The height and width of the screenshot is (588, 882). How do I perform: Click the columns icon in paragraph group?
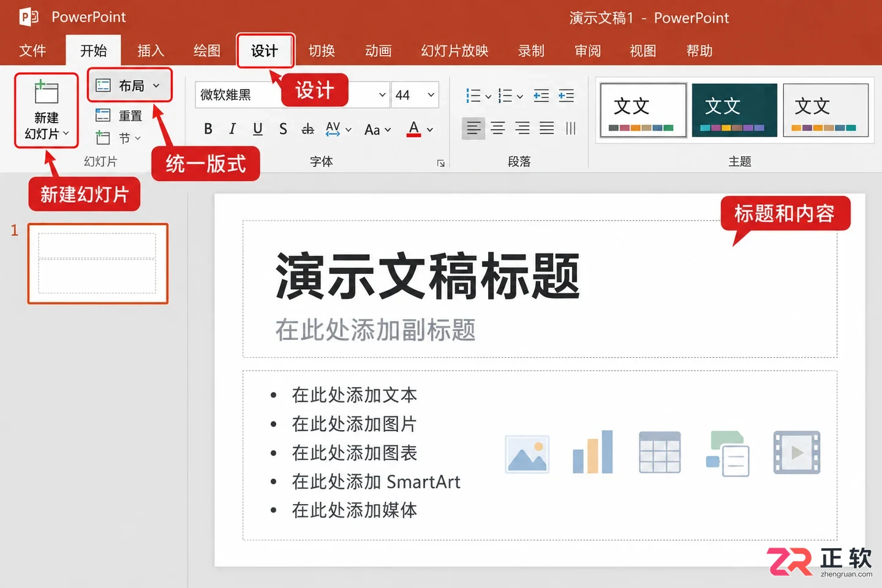coord(571,128)
